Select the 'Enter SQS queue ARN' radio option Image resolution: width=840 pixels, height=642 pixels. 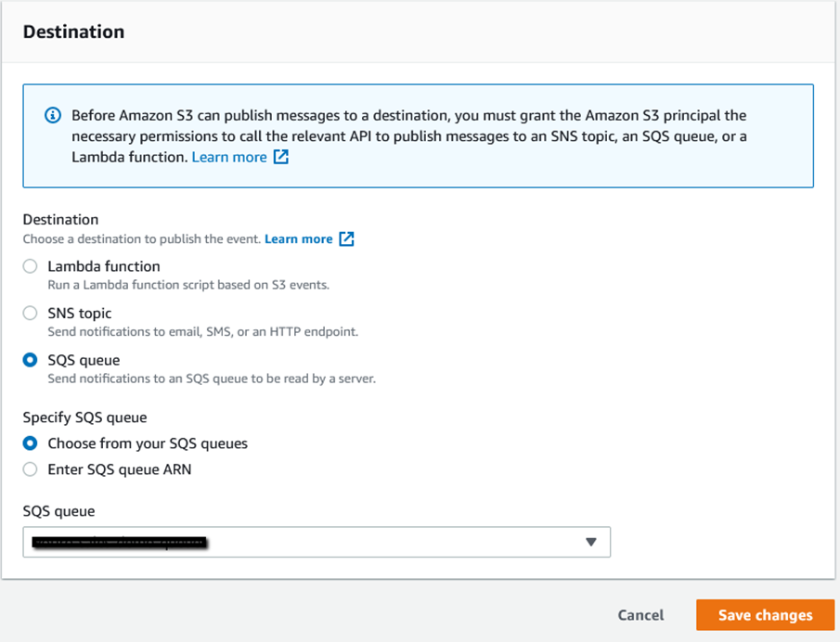[x=30, y=469]
